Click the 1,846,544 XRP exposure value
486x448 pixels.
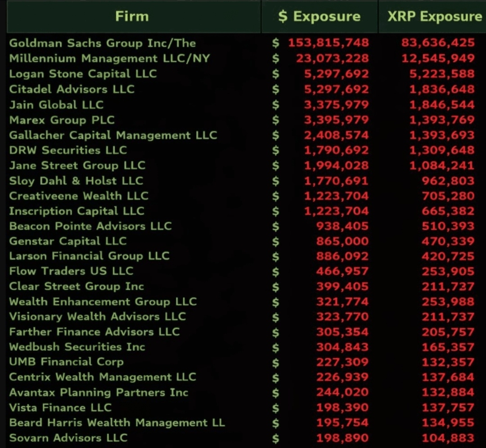pos(442,105)
